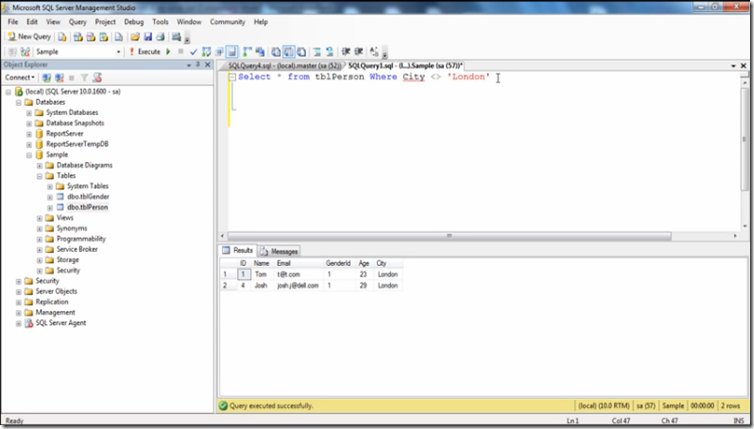Open Analysis Services DMX Query icon
The height and width of the screenshot is (429, 754).
click(90, 37)
